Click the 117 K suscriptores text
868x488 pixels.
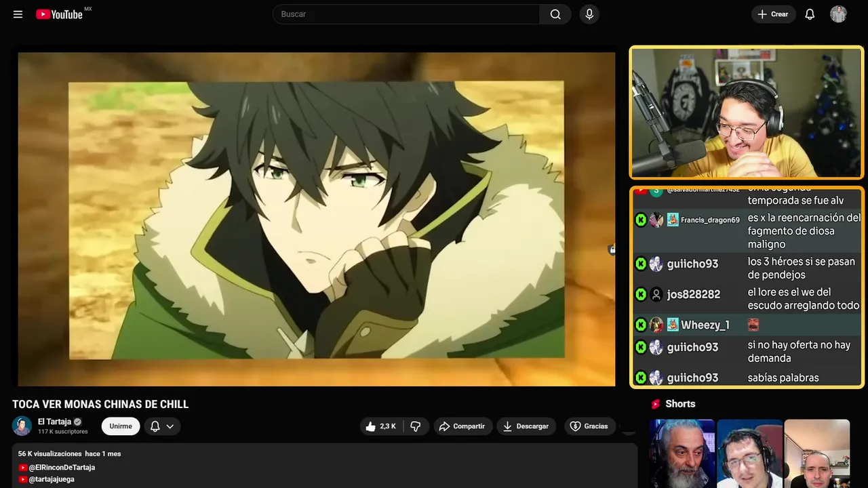[x=63, y=432]
